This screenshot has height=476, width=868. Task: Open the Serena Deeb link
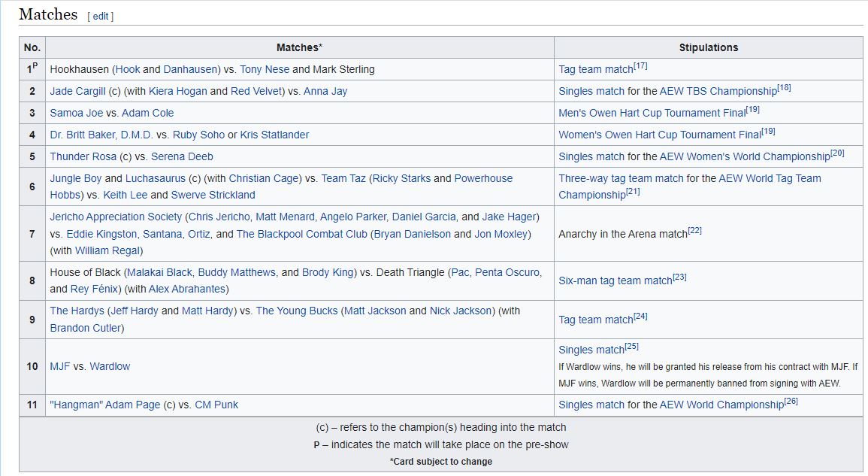[x=182, y=156]
